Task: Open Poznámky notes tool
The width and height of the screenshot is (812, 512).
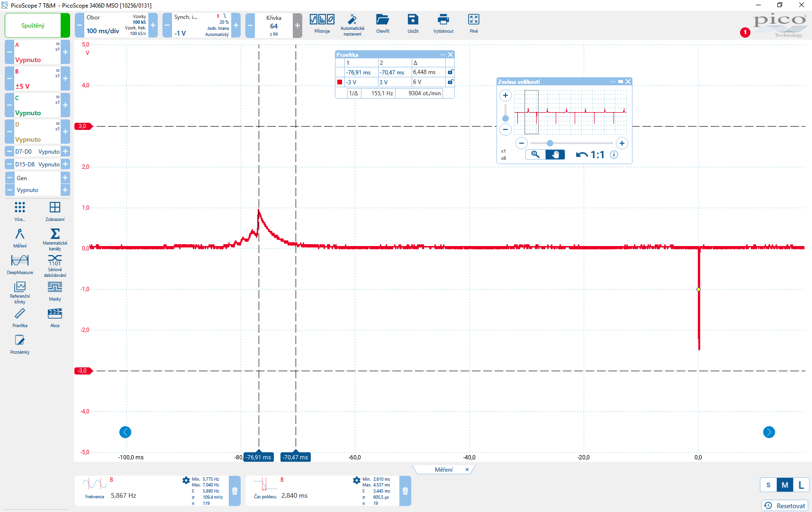Action: pyautogui.click(x=20, y=343)
